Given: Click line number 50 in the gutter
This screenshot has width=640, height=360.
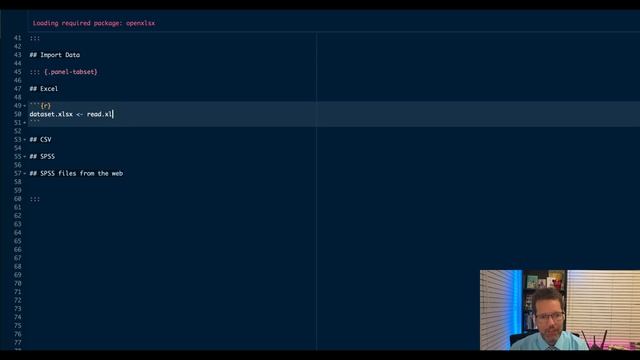Looking at the screenshot, I should click(x=18, y=114).
